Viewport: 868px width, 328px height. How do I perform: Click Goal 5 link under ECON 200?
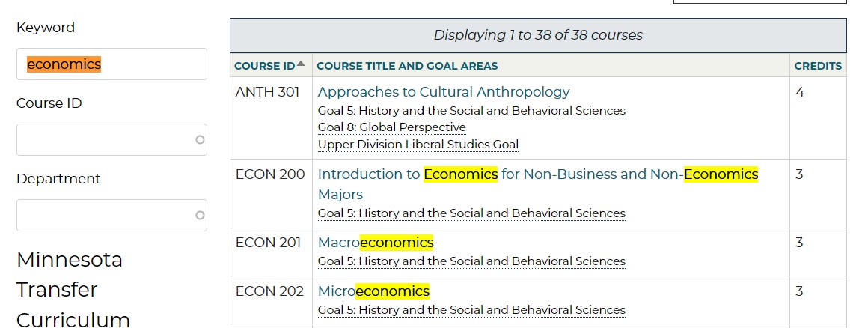point(471,213)
